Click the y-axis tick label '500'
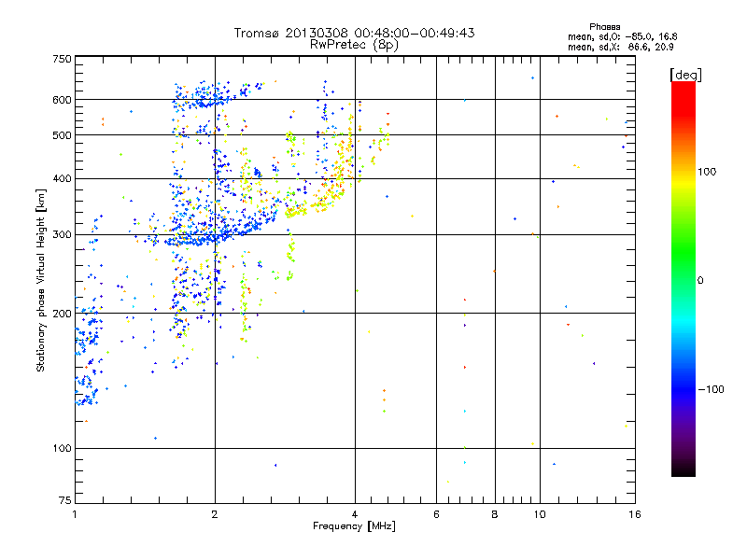 (62, 134)
